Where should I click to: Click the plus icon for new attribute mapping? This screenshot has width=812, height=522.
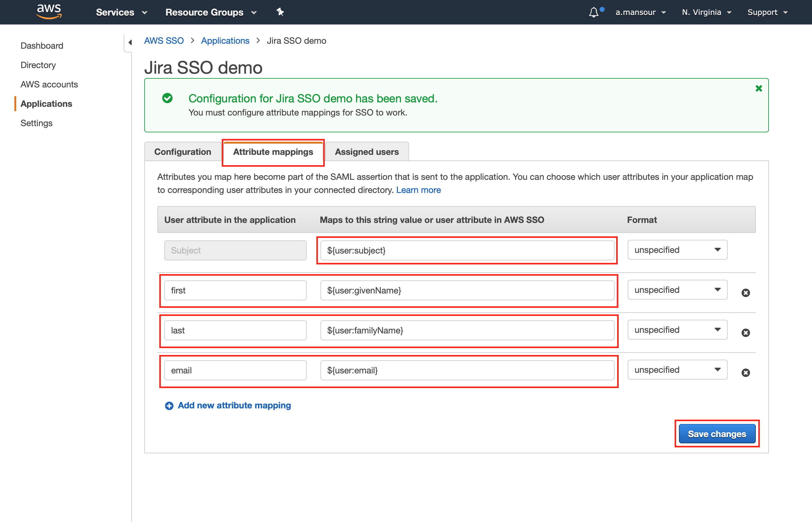click(169, 406)
